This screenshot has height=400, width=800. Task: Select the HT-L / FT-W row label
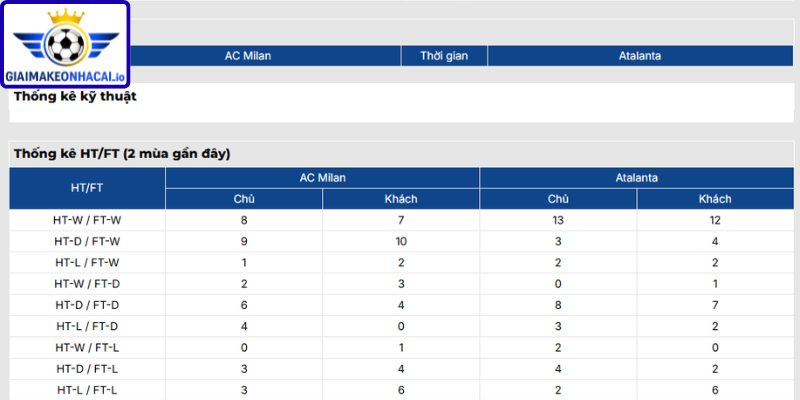87,263
